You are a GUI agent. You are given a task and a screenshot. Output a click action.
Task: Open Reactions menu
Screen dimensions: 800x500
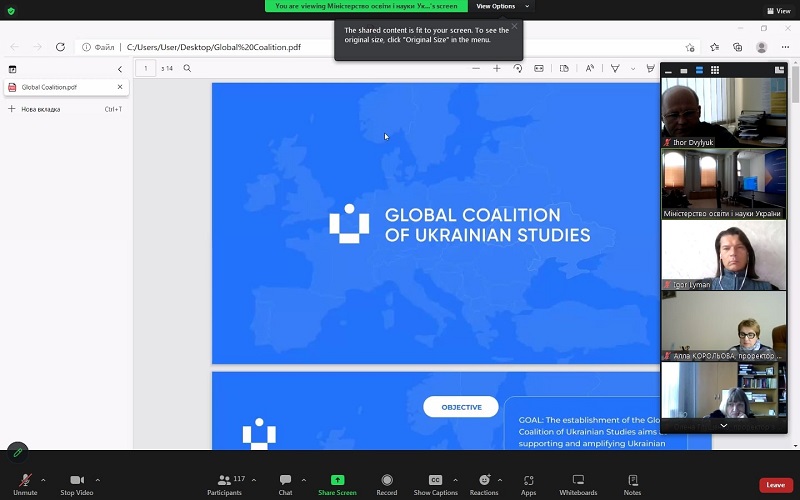[x=484, y=485]
